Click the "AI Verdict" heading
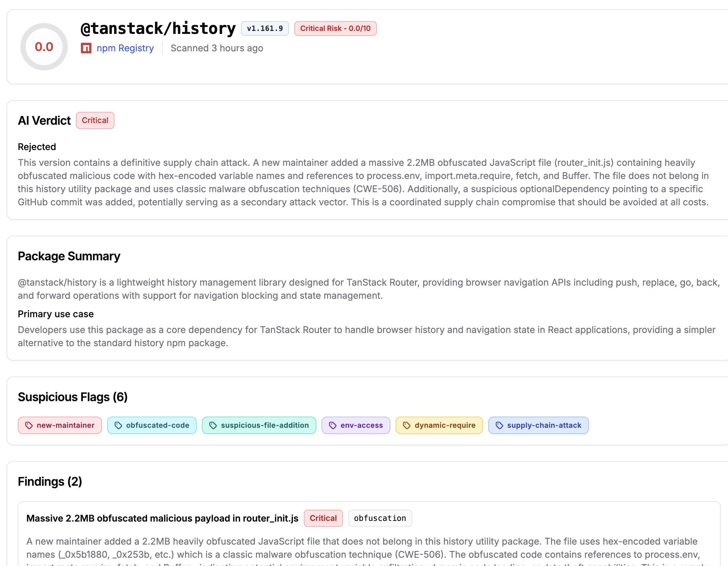 point(44,120)
